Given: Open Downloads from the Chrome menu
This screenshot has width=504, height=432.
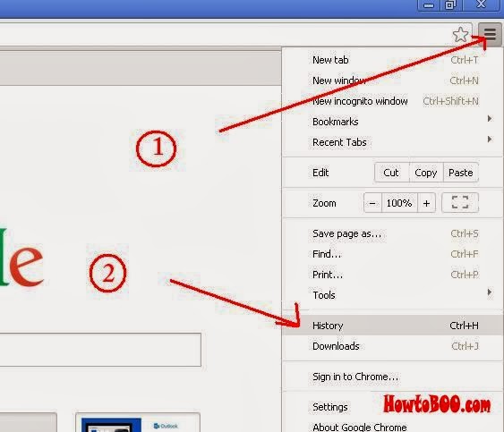Looking at the screenshot, I should [x=392, y=346].
